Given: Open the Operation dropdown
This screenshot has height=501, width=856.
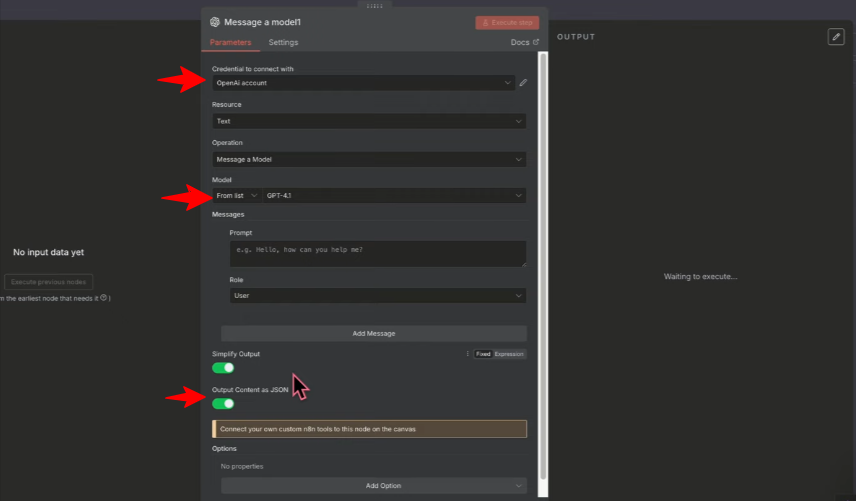Looking at the screenshot, I should (369, 159).
